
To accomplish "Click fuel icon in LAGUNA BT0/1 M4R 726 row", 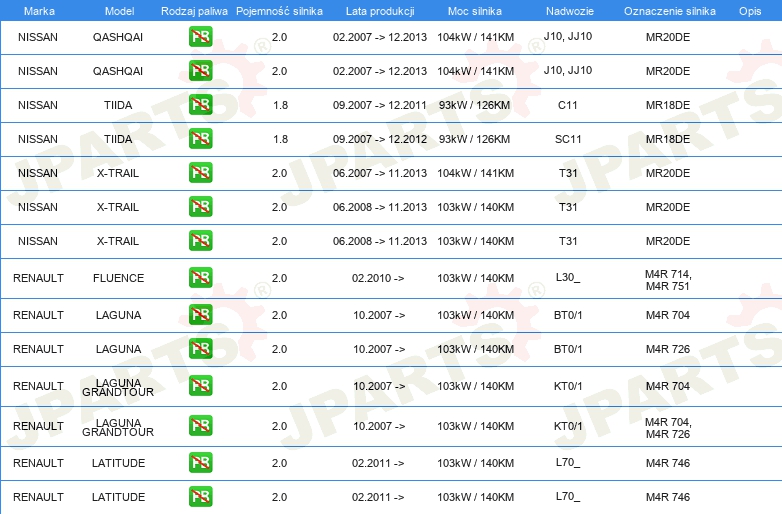I will (x=200, y=348).
